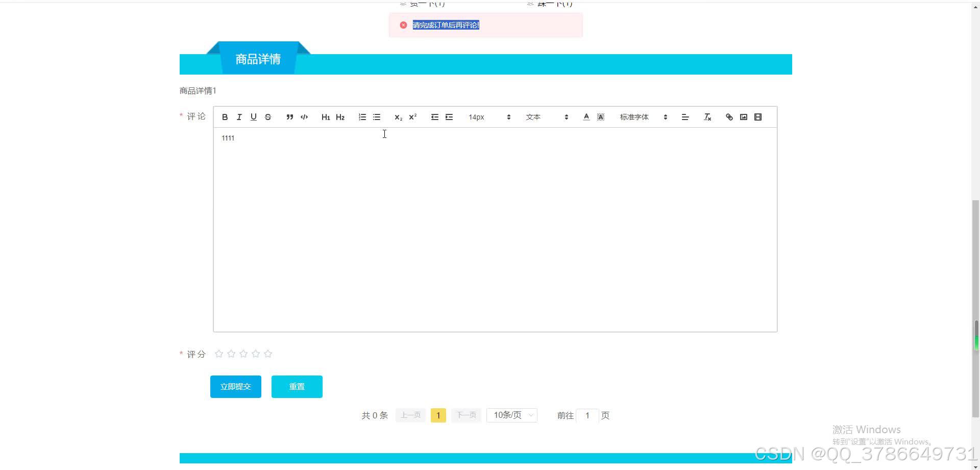The height and width of the screenshot is (470, 980).
Task: Focus the 前往 page number input
Action: tap(587, 415)
